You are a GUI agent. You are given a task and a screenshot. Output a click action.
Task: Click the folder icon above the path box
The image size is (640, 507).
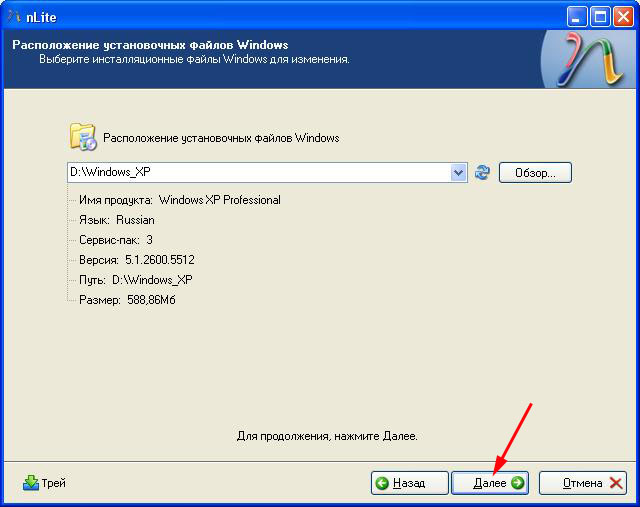pos(83,136)
